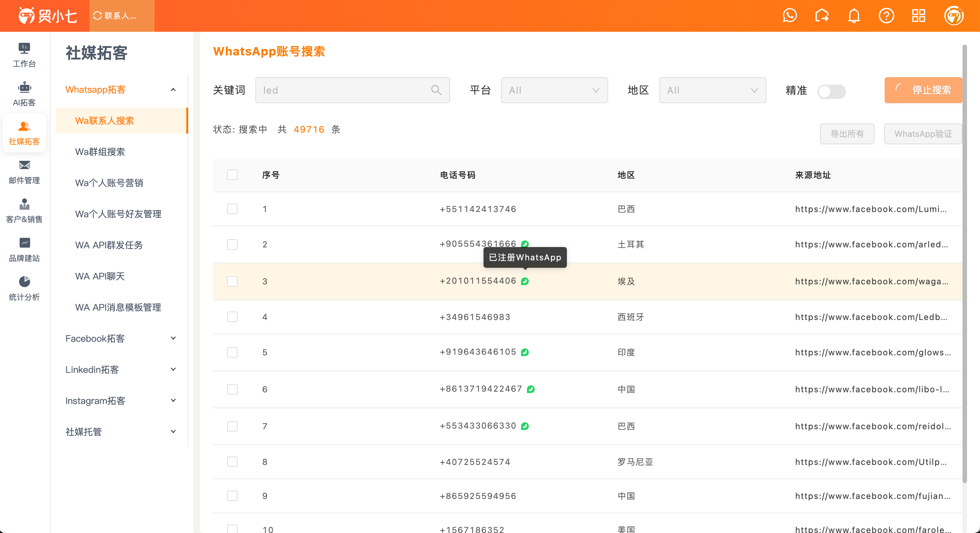
Task: Collapse the Whatsapp拓客 menu group
Action: pyautogui.click(x=121, y=90)
